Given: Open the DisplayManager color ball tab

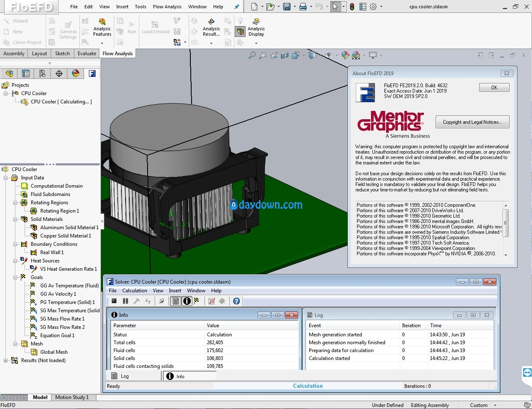Looking at the screenshot, I should [76, 73].
